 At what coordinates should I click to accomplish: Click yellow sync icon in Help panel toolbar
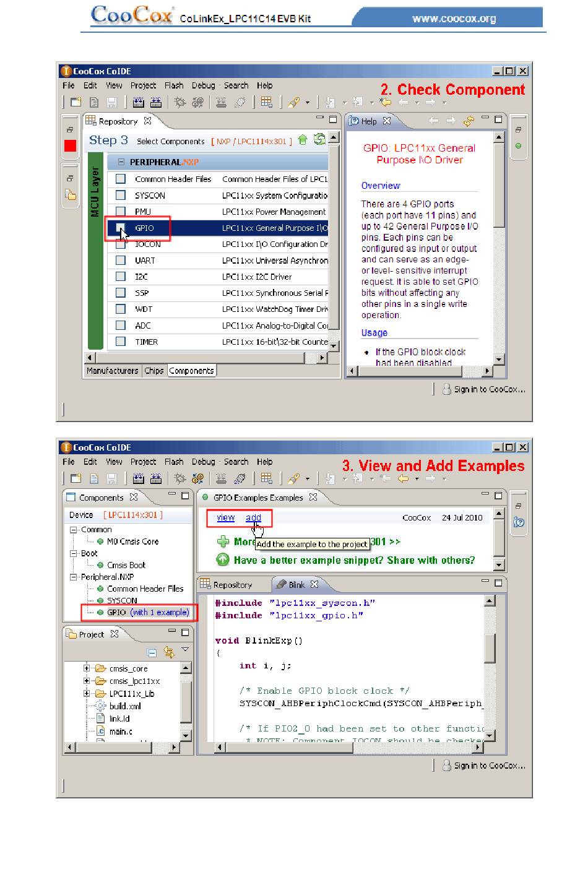469,121
